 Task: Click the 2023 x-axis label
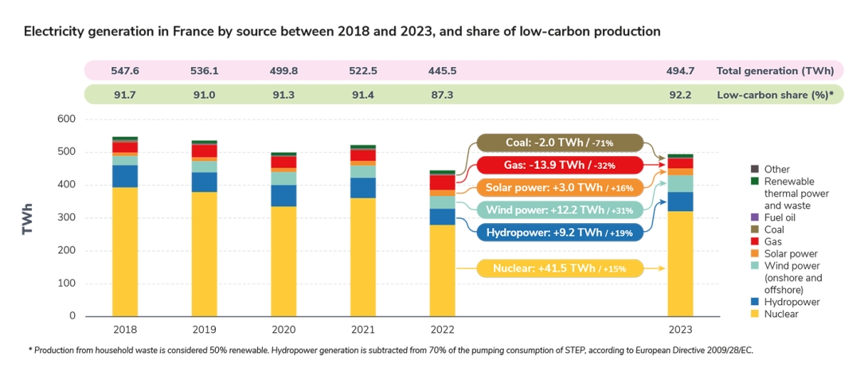(680, 330)
